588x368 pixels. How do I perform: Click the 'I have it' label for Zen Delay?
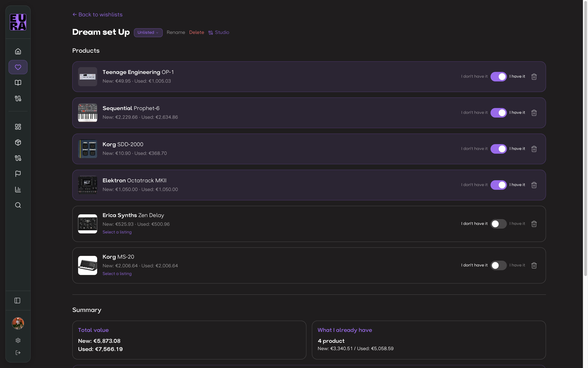[517, 224]
